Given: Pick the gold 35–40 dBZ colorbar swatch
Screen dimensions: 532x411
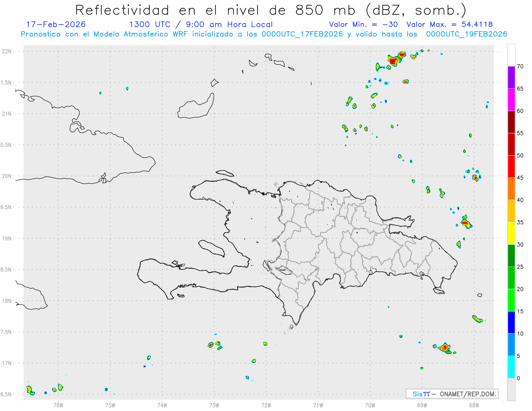Looking at the screenshot, I should coord(511,211).
